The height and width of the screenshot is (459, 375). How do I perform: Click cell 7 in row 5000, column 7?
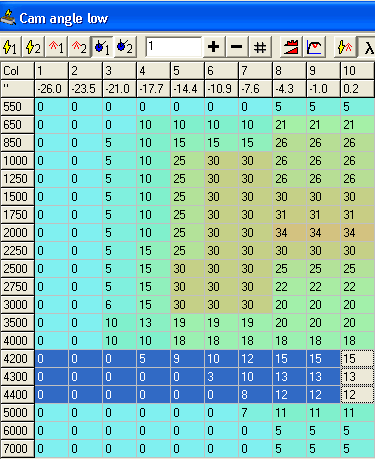click(256, 413)
